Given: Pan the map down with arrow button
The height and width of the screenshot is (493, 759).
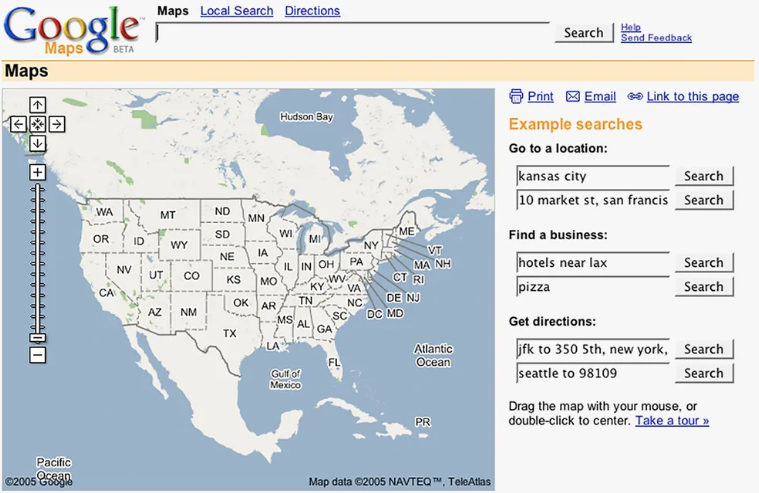Looking at the screenshot, I should tap(38, 143).
